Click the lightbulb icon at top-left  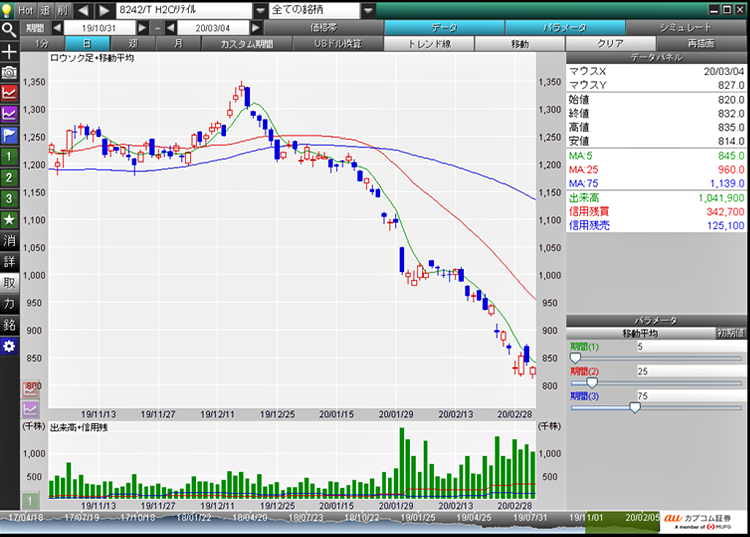point(9,9)
